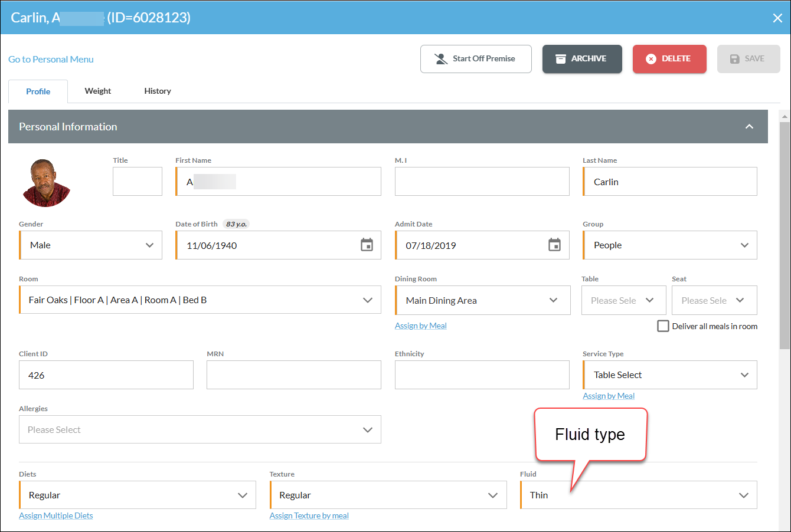Click the scrollbar up arrow
The width and height of the screenshot is (791, 532).
[785, 116]
